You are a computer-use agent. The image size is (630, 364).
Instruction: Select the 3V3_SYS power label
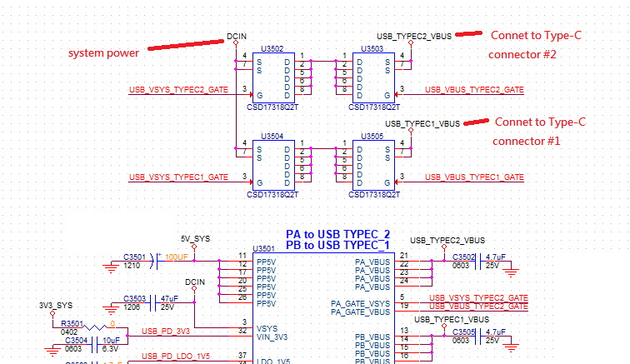[56, 306]
